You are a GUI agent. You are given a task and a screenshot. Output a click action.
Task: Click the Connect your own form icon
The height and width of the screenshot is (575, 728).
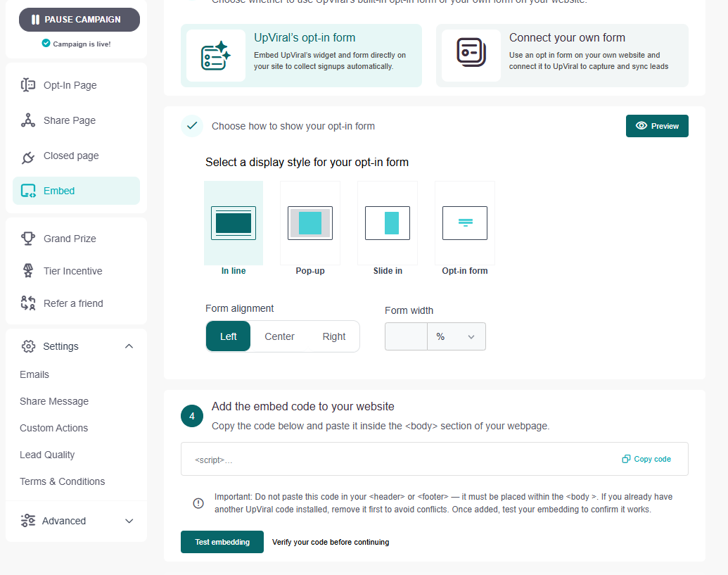(x=471, y=53)
